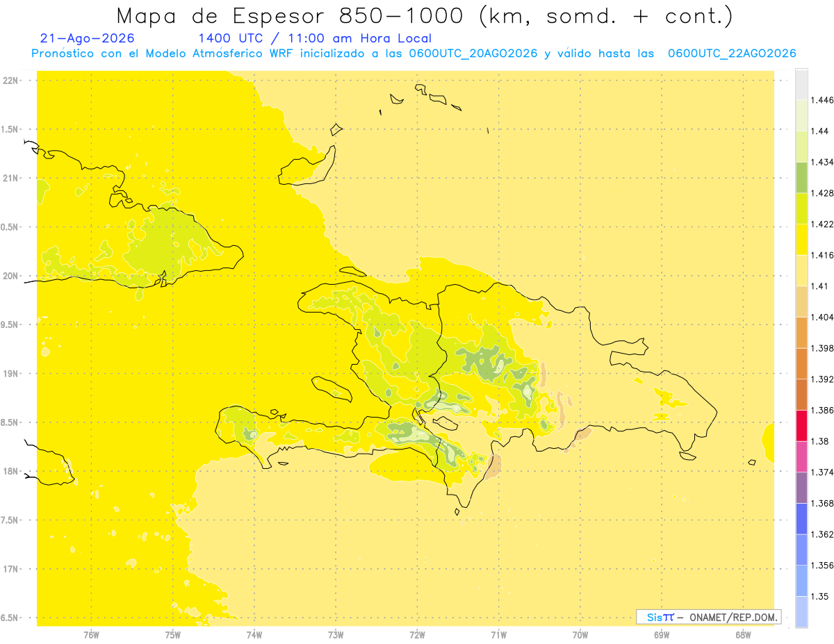The height and width of the screenshot is (644, 834).
Task: Click the 75W longitude axis label
Action: pyautogui.click(x=173, y=635)
